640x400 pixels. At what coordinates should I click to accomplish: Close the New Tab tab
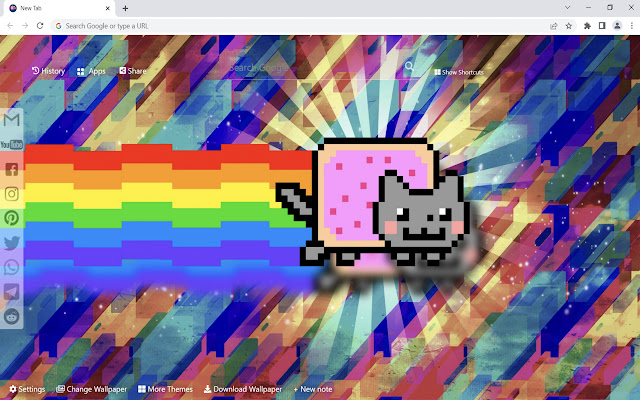108,8
